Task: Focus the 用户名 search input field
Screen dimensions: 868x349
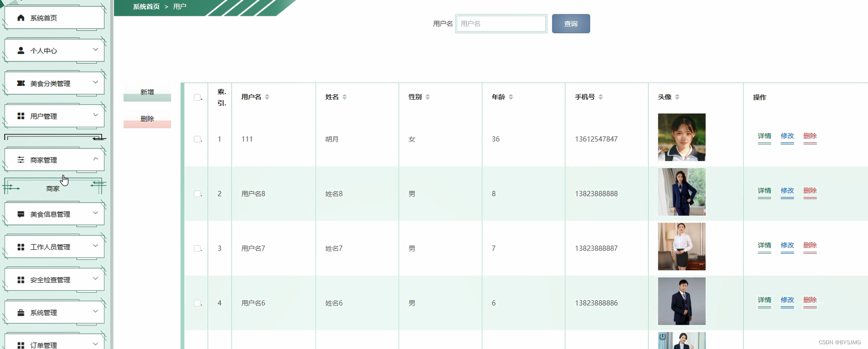Action: (x=501, y=23)
